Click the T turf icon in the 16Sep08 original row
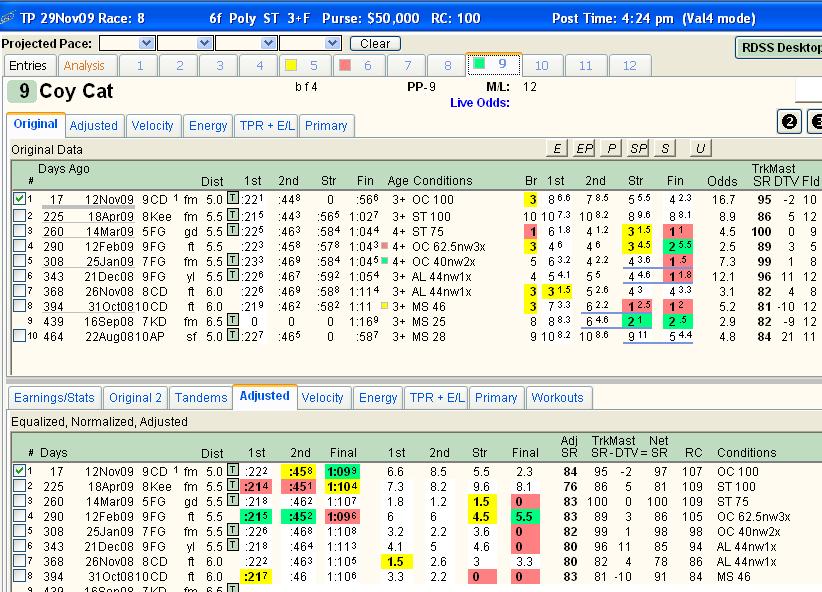 (233, 320)
